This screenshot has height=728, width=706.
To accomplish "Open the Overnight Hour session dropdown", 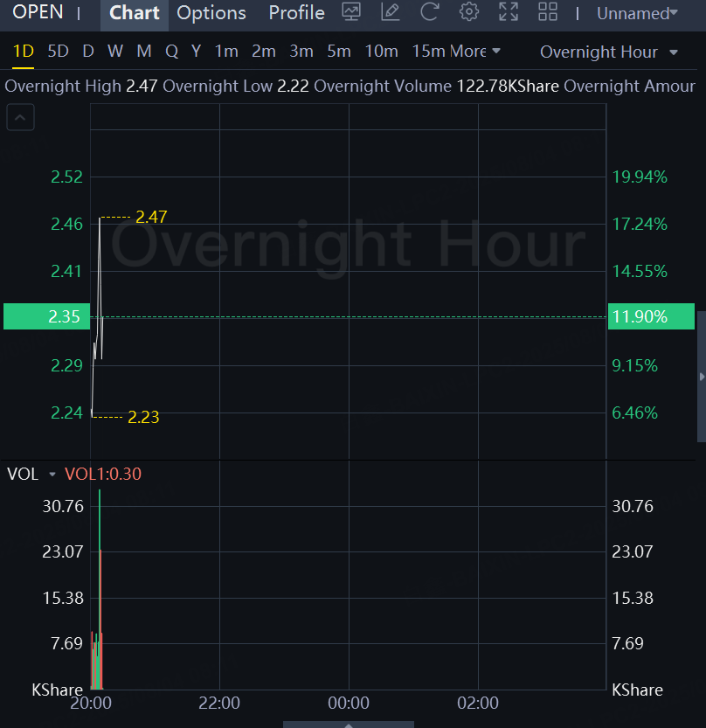I will pos(608,52).
